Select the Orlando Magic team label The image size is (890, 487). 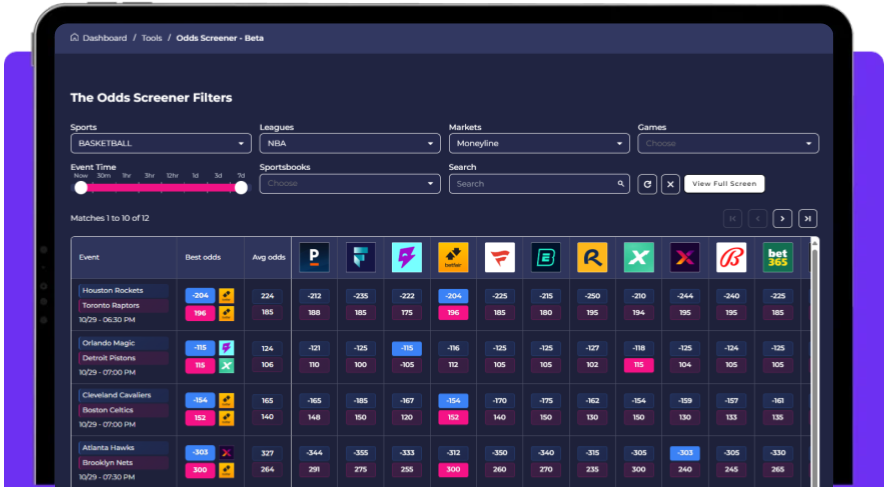123,343
